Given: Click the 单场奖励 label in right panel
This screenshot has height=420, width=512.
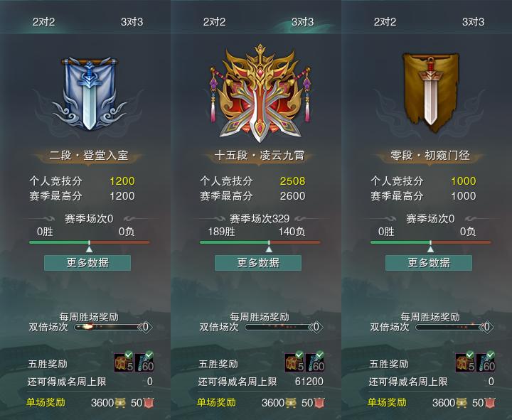Looking at the screenshot, I should pyautogui.click(x=387, y=402).
